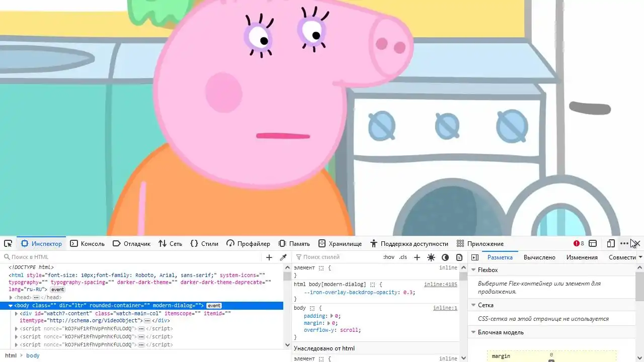Screen dimensions: 644x362
Task: Select body in the breadcrumbs
Action: tap(33, 355)
